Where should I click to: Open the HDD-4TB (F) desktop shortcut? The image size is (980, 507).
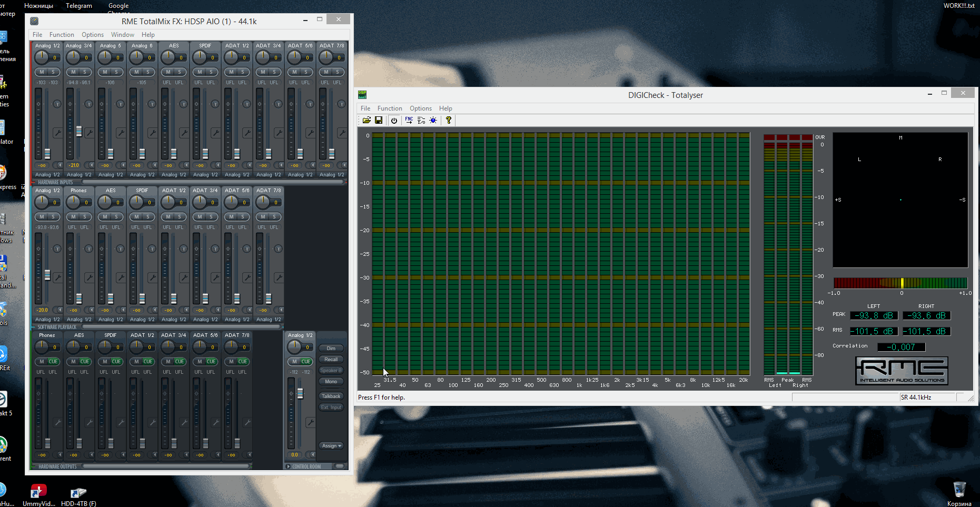78,496
